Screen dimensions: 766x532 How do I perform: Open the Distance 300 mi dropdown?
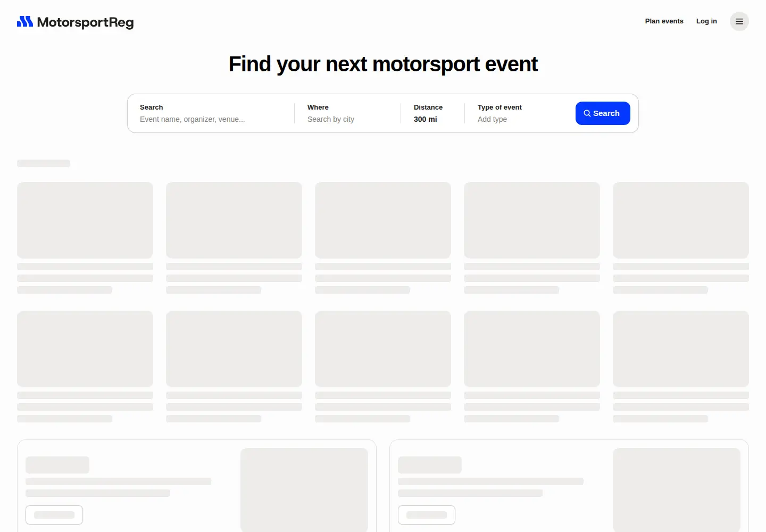point(432,113)
